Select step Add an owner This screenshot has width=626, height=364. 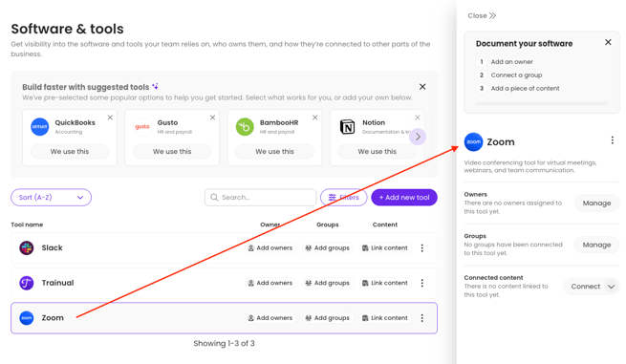tap(512, 62)
